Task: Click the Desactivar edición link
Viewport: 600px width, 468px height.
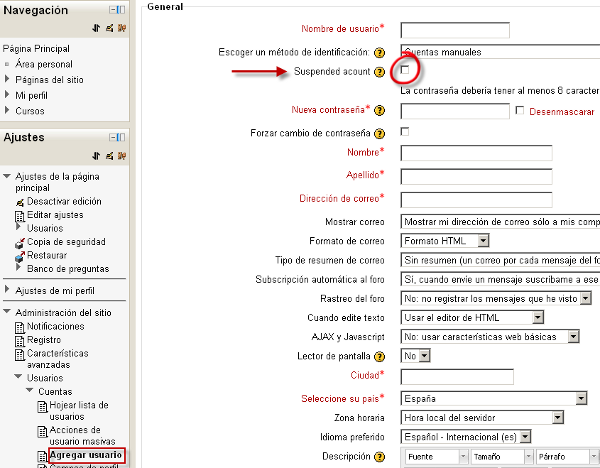Action: tap(64, 201)
